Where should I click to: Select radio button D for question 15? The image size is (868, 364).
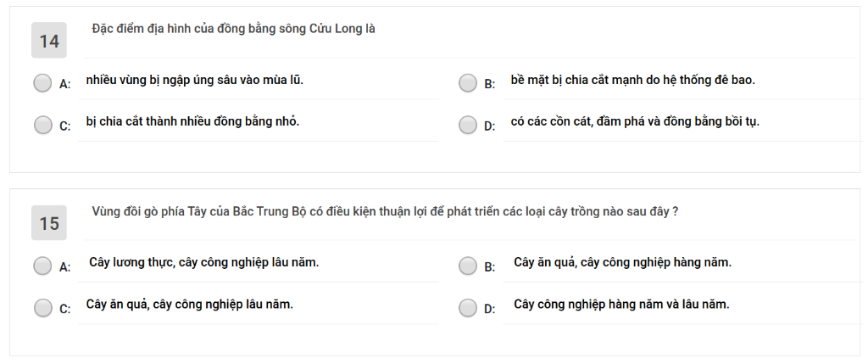coord(468,307)
